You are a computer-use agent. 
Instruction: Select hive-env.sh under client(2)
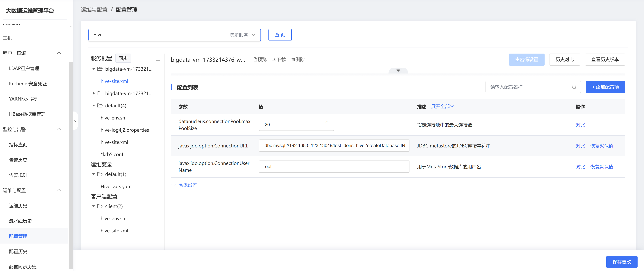pyautogui.click(x=113, y=219)
